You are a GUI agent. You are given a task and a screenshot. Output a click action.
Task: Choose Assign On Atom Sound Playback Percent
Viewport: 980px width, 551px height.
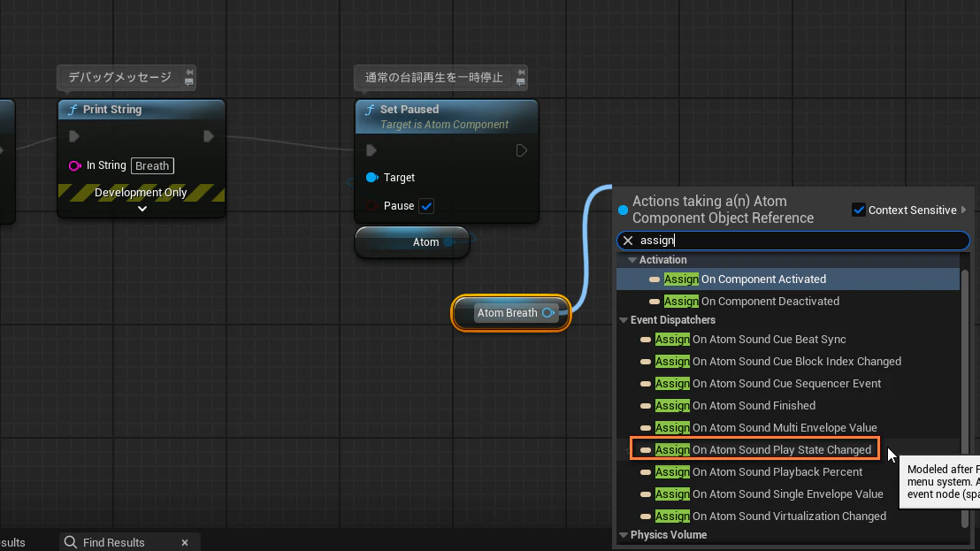[788, 471]
